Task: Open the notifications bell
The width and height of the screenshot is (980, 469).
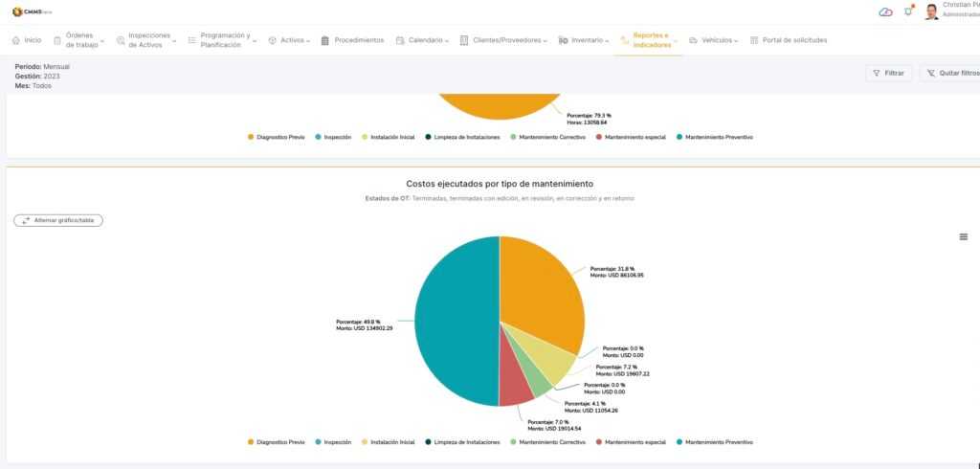Action: point(908,11)
